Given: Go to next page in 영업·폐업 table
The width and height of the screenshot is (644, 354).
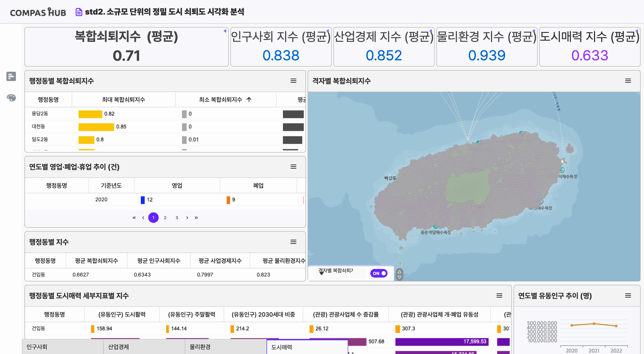Looking at the screenshot, I should point(187,218).
